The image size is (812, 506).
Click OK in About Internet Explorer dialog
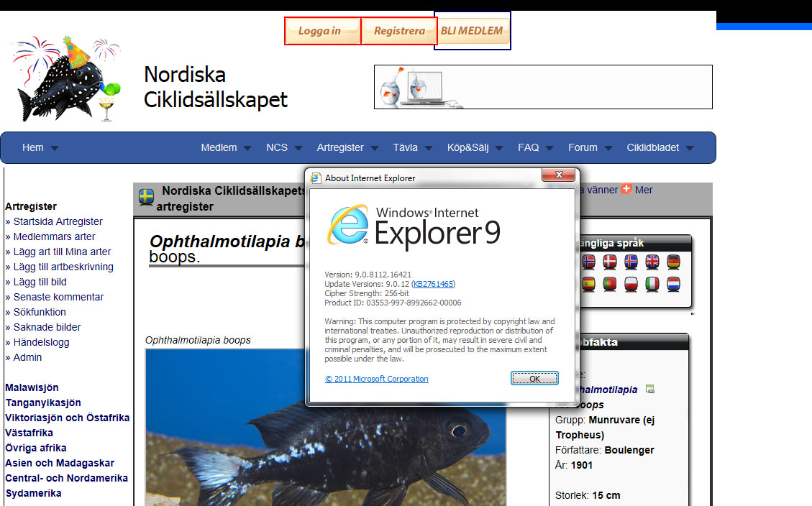click(534, 379)
